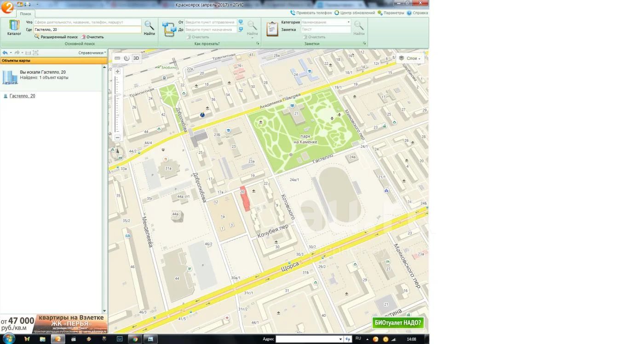Viewport: 644px width, 344px height.
Task: Open the Каталог catalog
Action: (14, 28)
